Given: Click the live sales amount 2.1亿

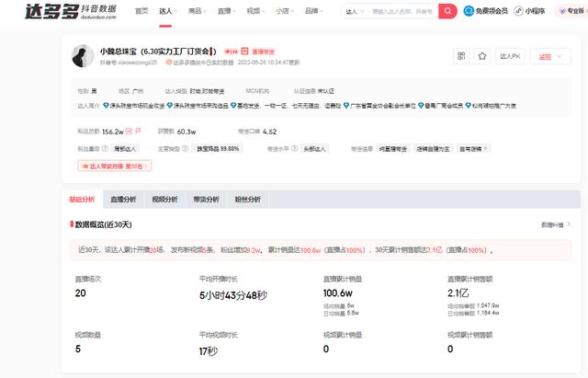Looking at the screenshot, I should [458, 293].
